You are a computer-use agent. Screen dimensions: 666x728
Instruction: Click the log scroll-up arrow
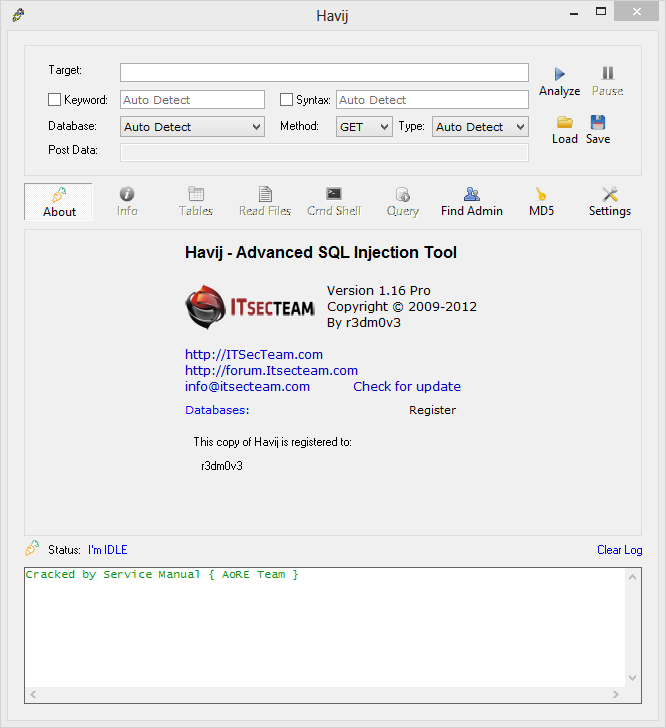[632, 577]
